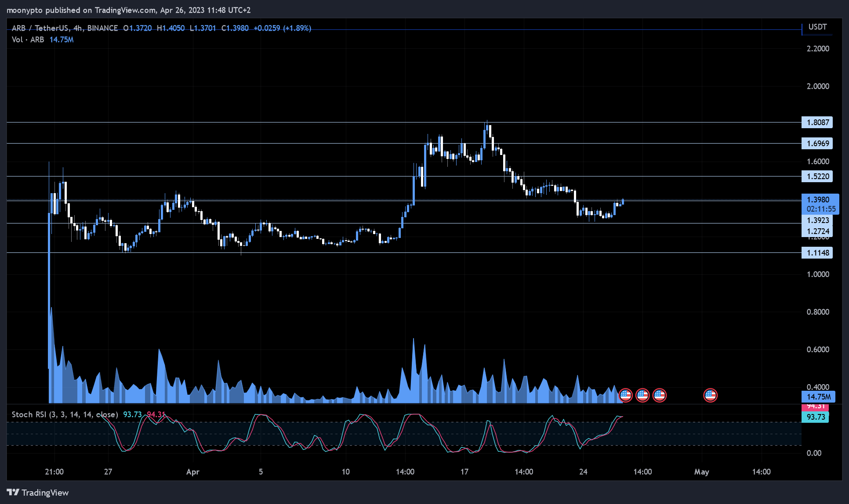The height and width of the screenshot is (504, 849).
Task: Click the 1.6969 price line label
Action: pyautogui.click(x=817, y=144)
